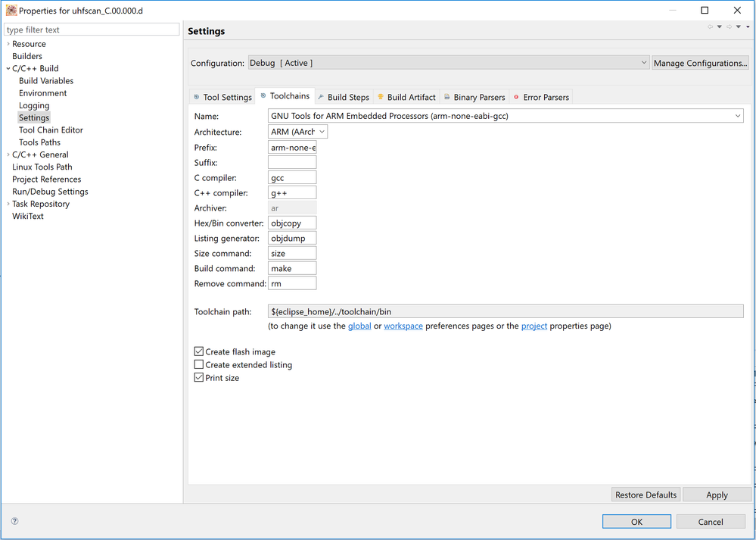Uncheck Create flash image checkbox
Screen dimensions: 756x540
199,351
